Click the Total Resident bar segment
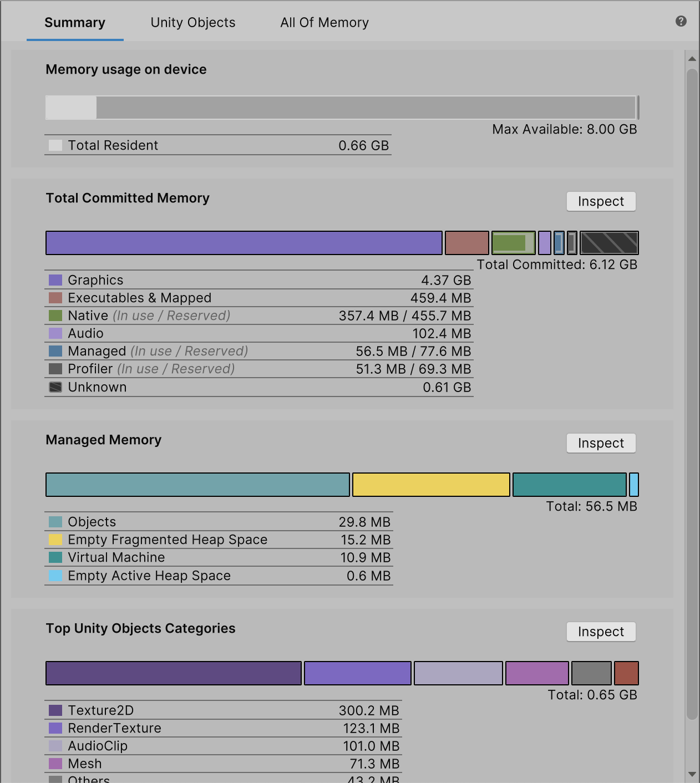Image resolution: width=700 pixels, height=783 pixels. [70, 108]
